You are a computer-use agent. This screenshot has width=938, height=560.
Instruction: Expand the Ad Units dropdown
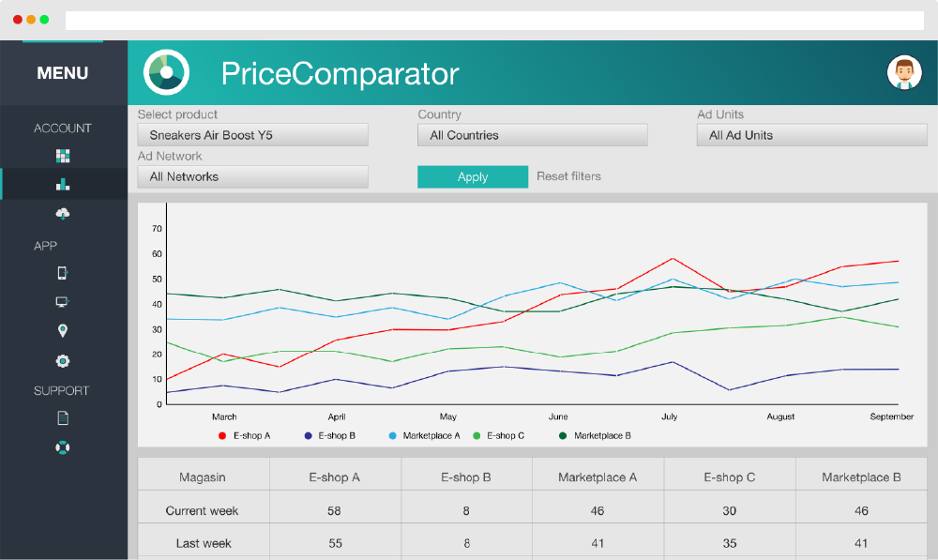pos(812,134)
